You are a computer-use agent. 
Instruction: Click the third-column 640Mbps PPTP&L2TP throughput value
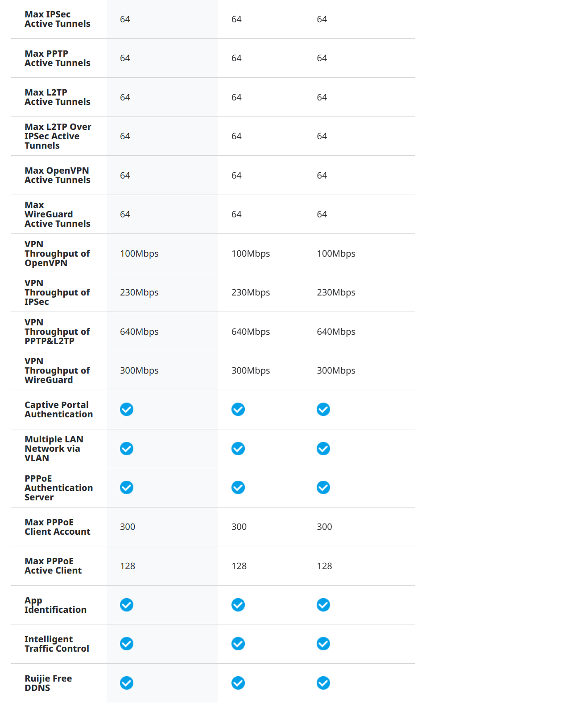point(336,332)
